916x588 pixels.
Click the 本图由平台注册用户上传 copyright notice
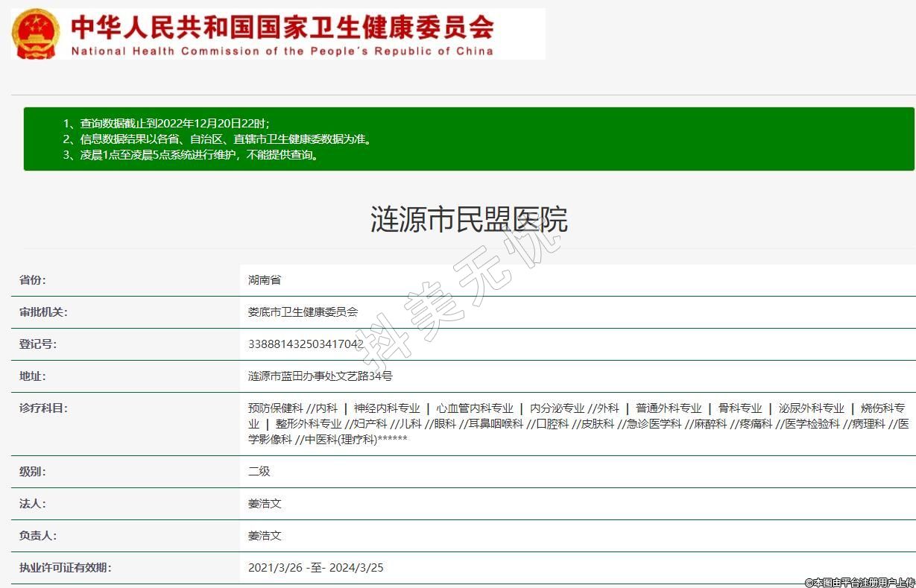point(859,582)
